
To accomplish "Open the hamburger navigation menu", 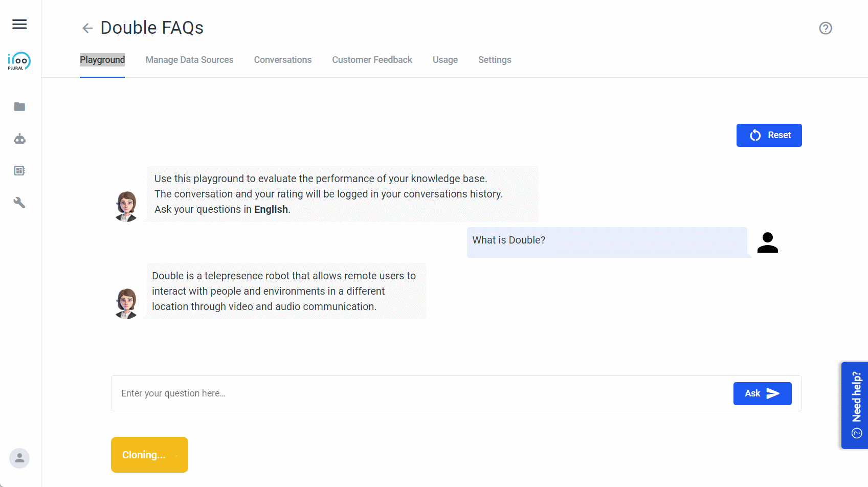I will coord(19,24).
